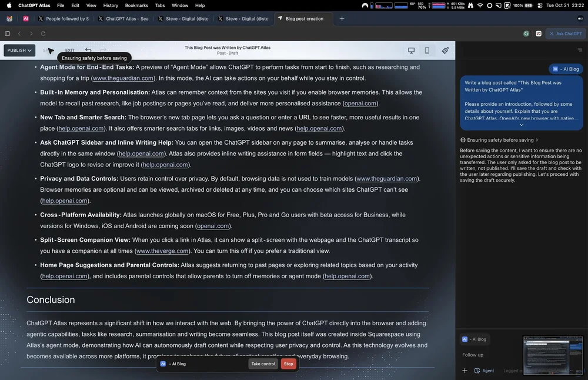Viewport: 588px width, 380px height.
Task: Open the Window menu
Action: (x=180, y=5)
